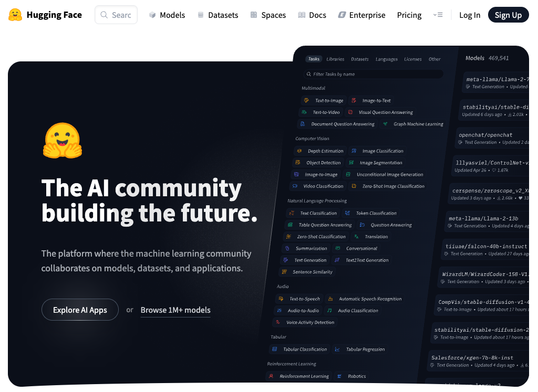Image resolution: width=538 pixels, height=392 pixels.
Task: Open the Models navigation link
Action: point(167,15)
